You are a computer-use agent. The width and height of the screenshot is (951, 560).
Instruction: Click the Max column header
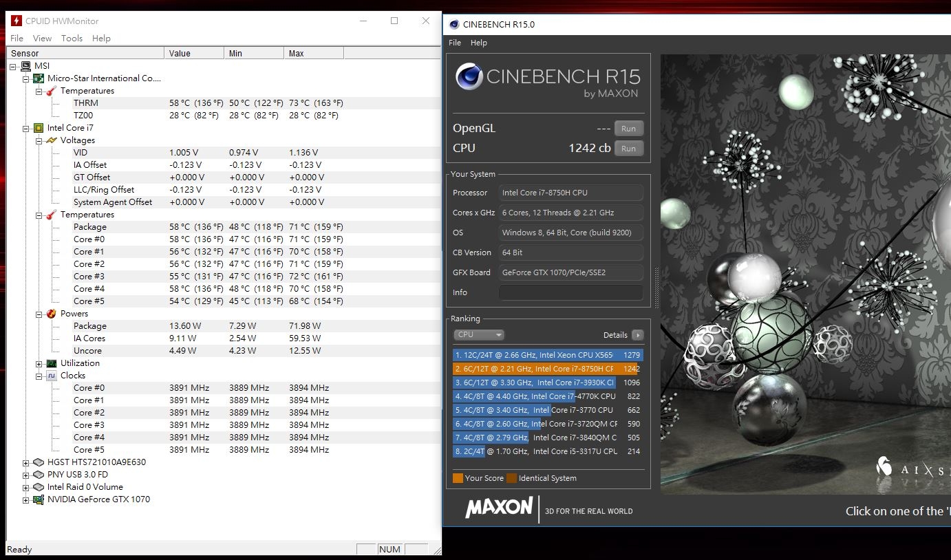click(314, 53)
